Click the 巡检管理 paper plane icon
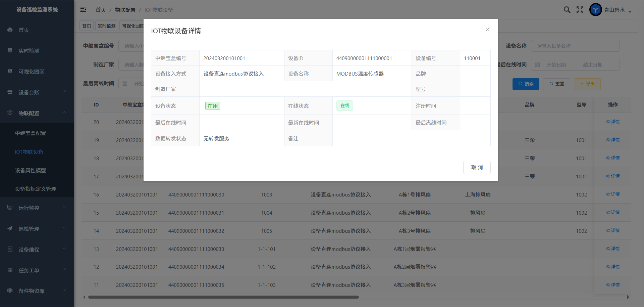This screenshot has width=644, height=307. (10, 229)
